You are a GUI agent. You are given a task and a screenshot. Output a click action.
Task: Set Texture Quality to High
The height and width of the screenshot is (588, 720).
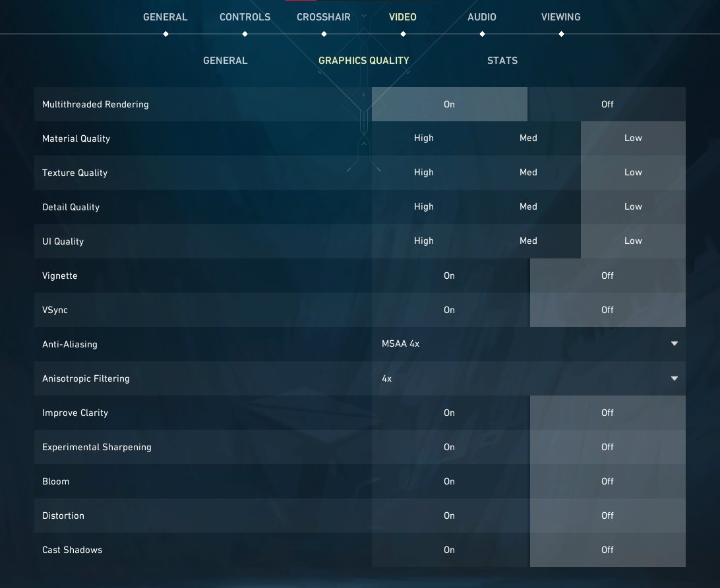point(424,173)
